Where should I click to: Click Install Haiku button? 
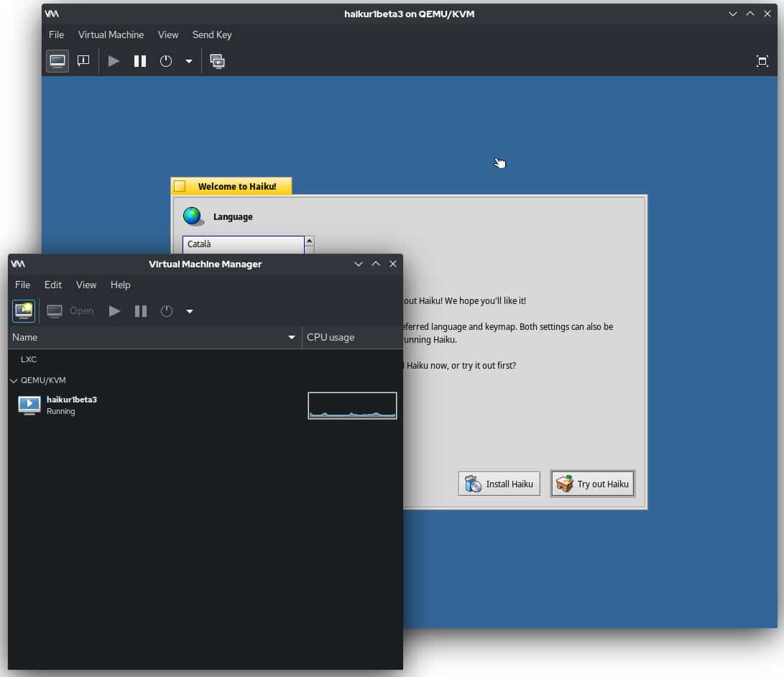(x=499, y=484)
